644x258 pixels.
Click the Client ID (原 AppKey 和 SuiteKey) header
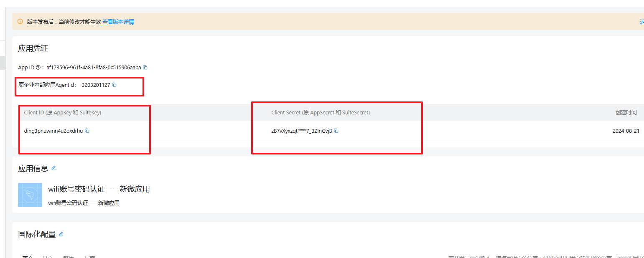click(63, 112)
